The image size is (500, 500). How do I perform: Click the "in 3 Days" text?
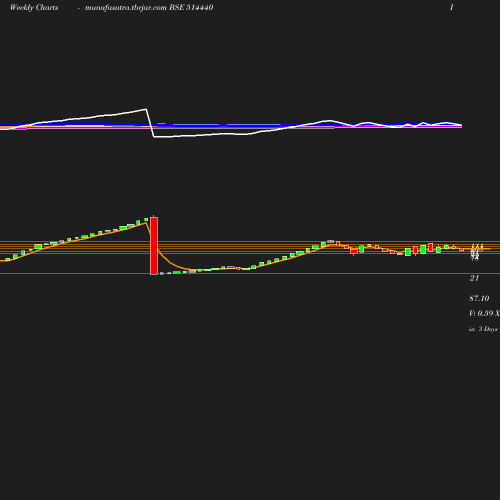pos(483,329)
